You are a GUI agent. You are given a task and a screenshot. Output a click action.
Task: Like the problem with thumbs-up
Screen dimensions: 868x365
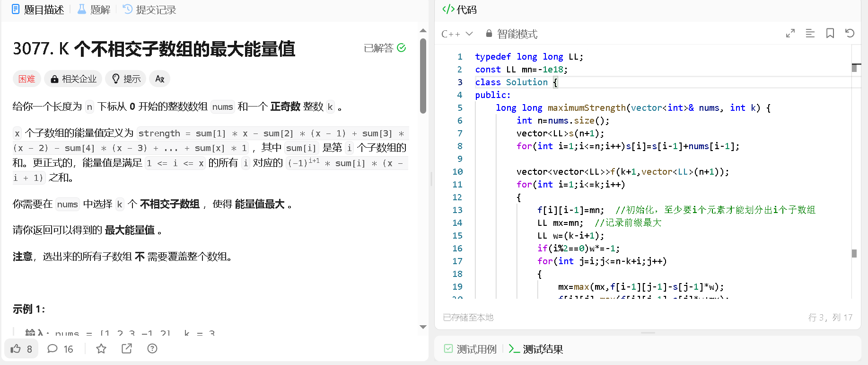[21, 349]
